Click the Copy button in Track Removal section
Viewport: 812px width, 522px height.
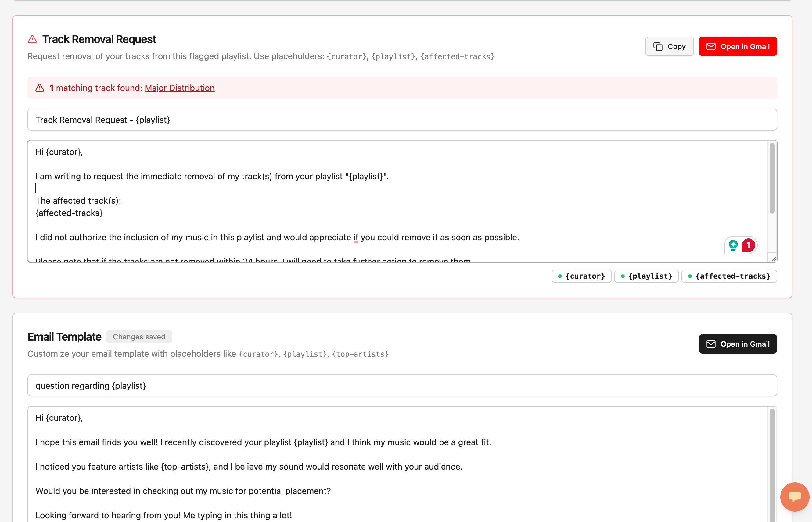[x=669, y=46]
